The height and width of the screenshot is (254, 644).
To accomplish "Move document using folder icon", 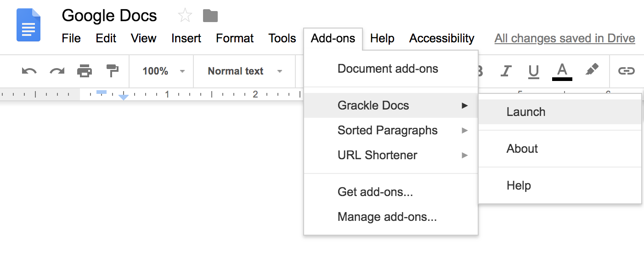I will (x=210, y=16).
